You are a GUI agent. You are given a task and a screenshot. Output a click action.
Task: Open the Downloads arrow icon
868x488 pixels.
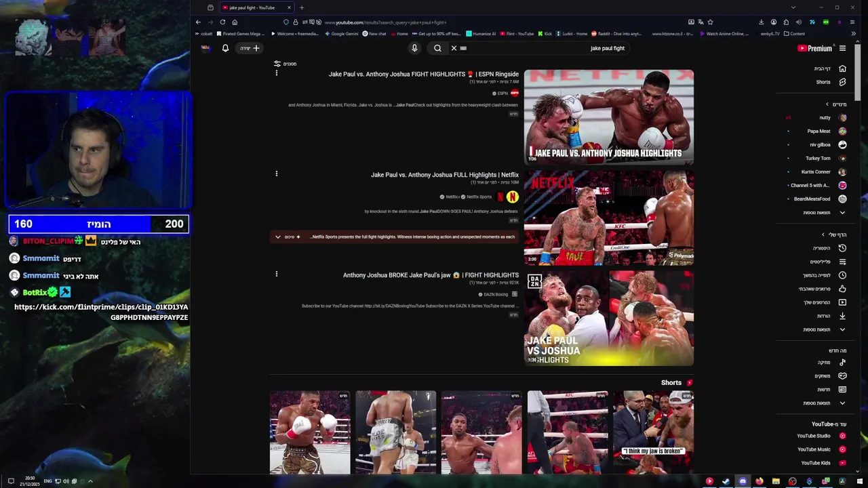tap(842, 316)
